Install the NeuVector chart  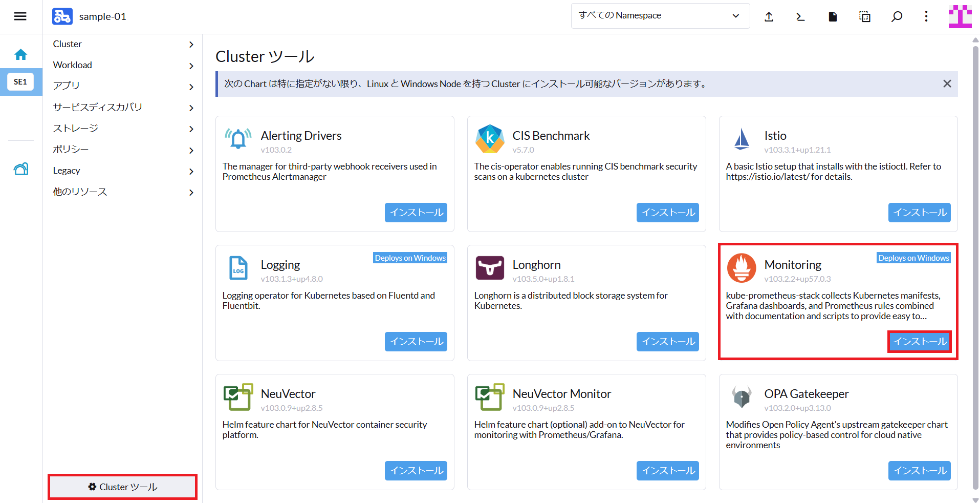point(416,471)
